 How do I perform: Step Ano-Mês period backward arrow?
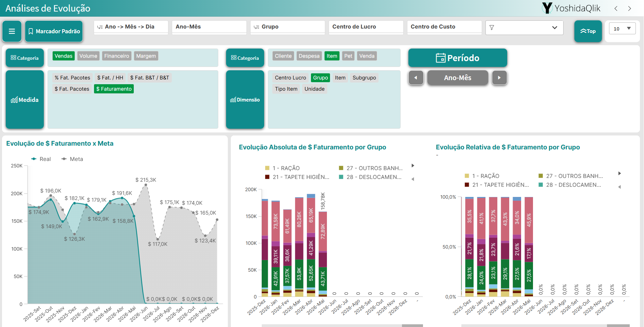(x=416, y=78)
